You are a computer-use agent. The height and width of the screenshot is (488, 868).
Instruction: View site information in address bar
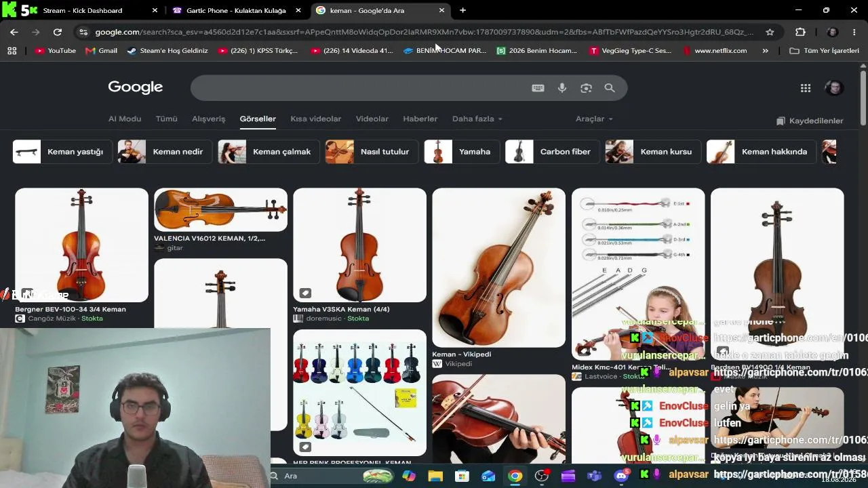pos(83,32)
